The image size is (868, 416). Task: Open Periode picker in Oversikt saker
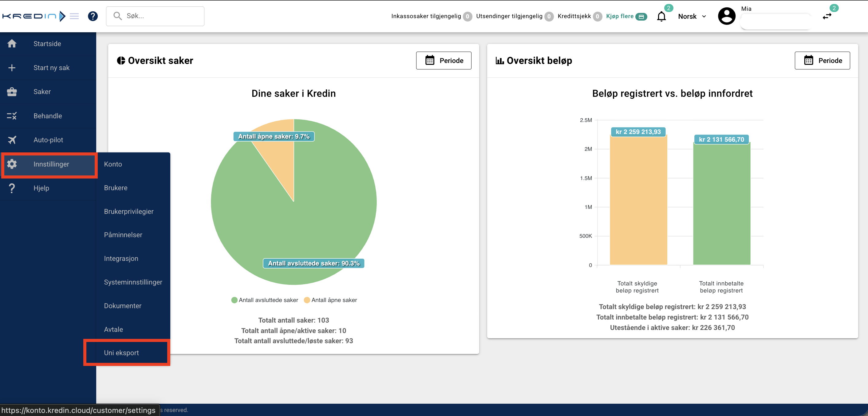coord(444,60)
